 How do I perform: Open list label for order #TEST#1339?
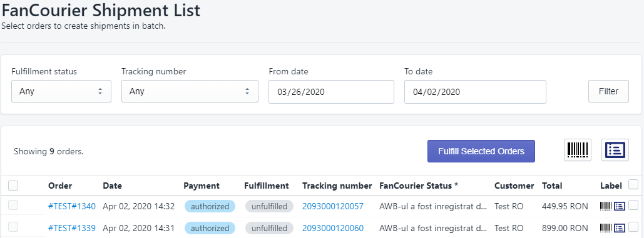[620, 228]
